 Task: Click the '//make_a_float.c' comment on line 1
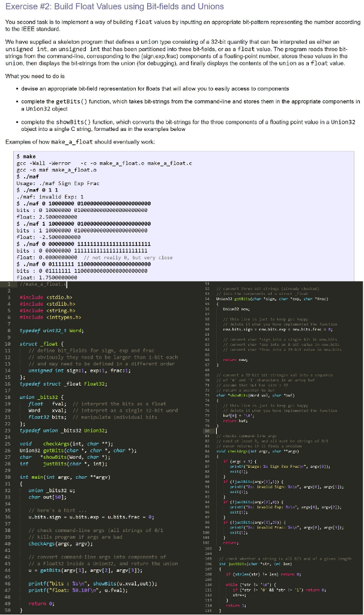pyautogui.click(x=43, y=284)
